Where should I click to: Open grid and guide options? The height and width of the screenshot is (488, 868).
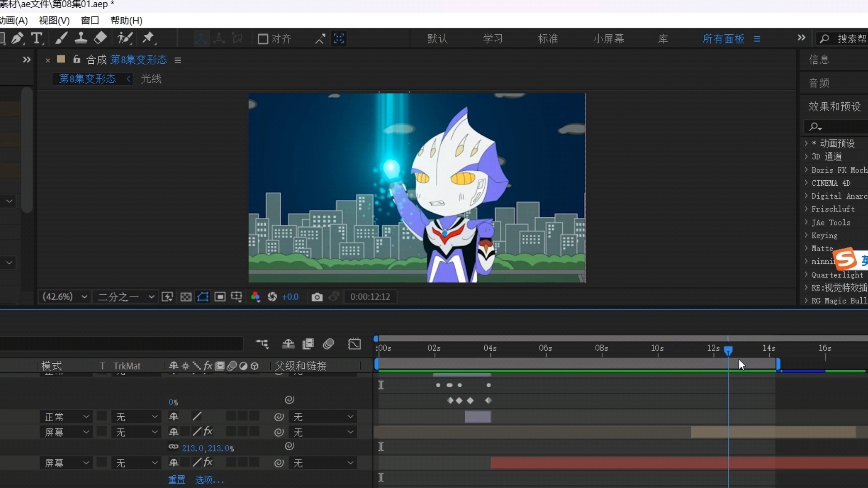(x=236, y=297)
